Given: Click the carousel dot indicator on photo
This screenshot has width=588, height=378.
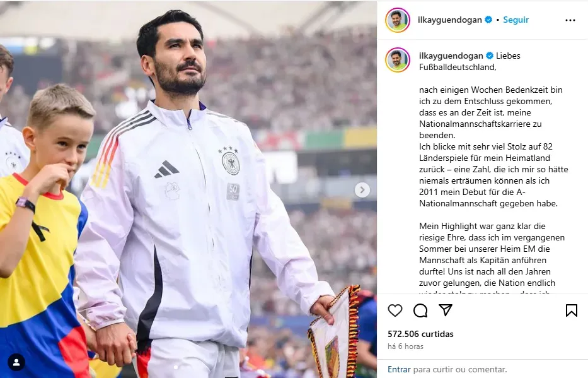Looking at the screenshot, I should point(176,367).
